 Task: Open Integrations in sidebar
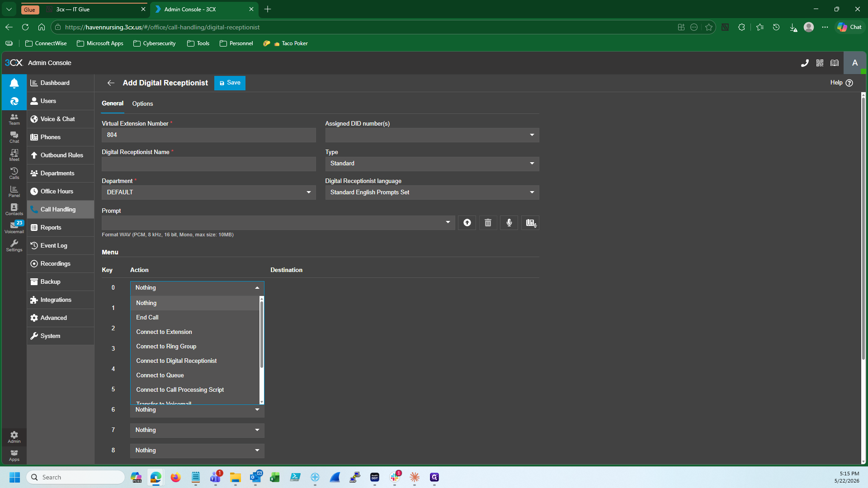coord(61,300)
